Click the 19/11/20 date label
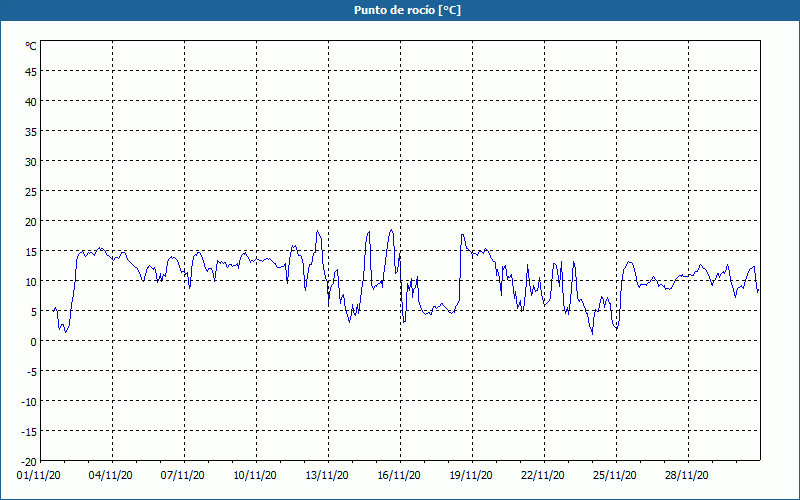This screenshot has height=500, width=800. click(x=471, y=476)
